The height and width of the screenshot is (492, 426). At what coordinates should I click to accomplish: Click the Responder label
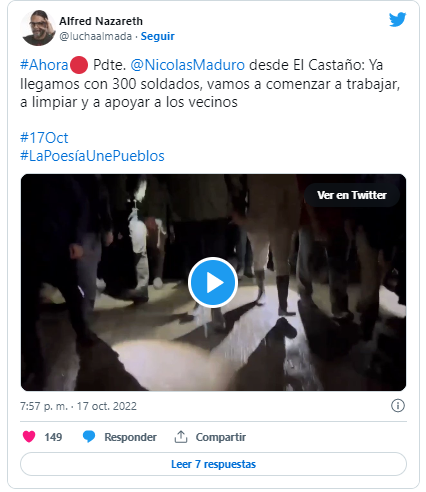pyautogui.click(x=130, y=437)
